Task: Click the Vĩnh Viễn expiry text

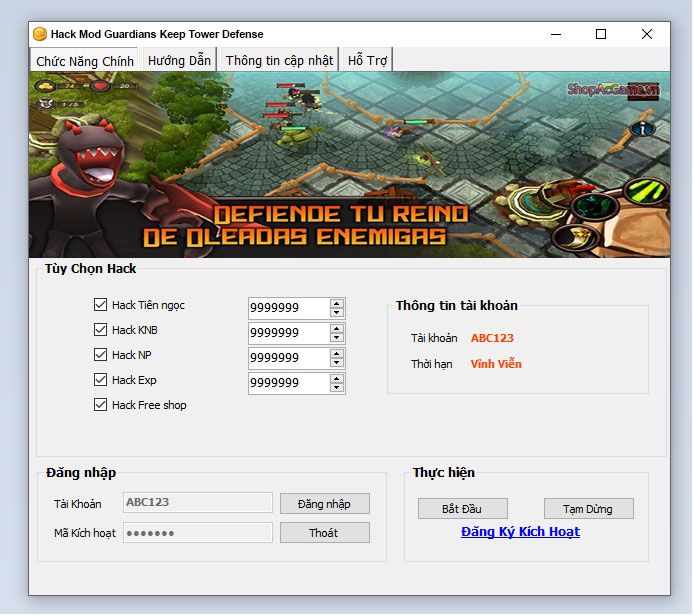Action: [x=496, y=364]
